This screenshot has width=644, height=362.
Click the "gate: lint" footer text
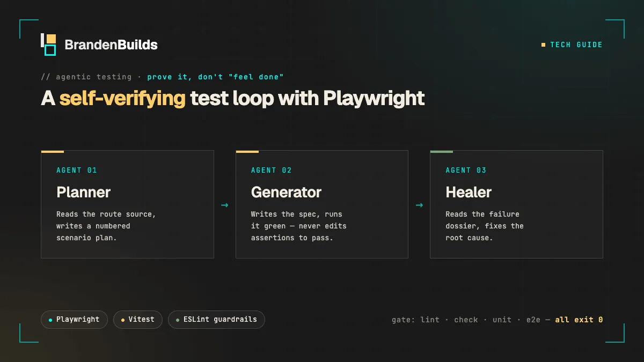(x=416, y=320)
